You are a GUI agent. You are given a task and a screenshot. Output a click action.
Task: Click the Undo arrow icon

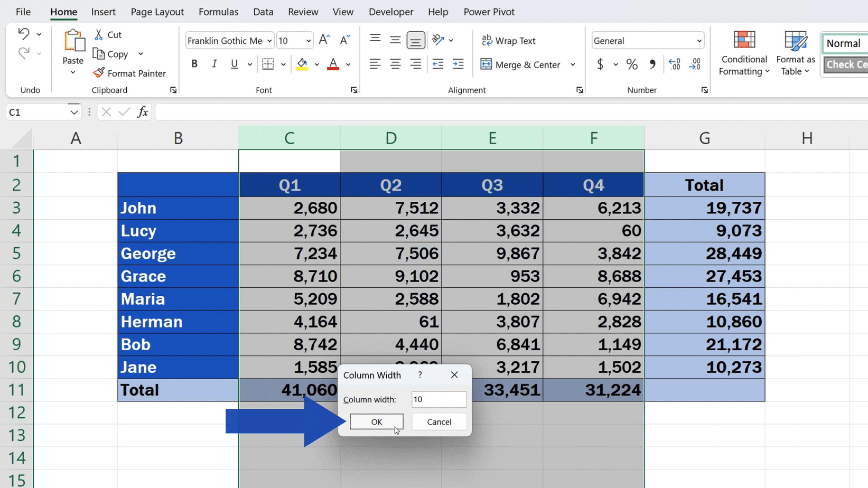(x=23, y=34)
